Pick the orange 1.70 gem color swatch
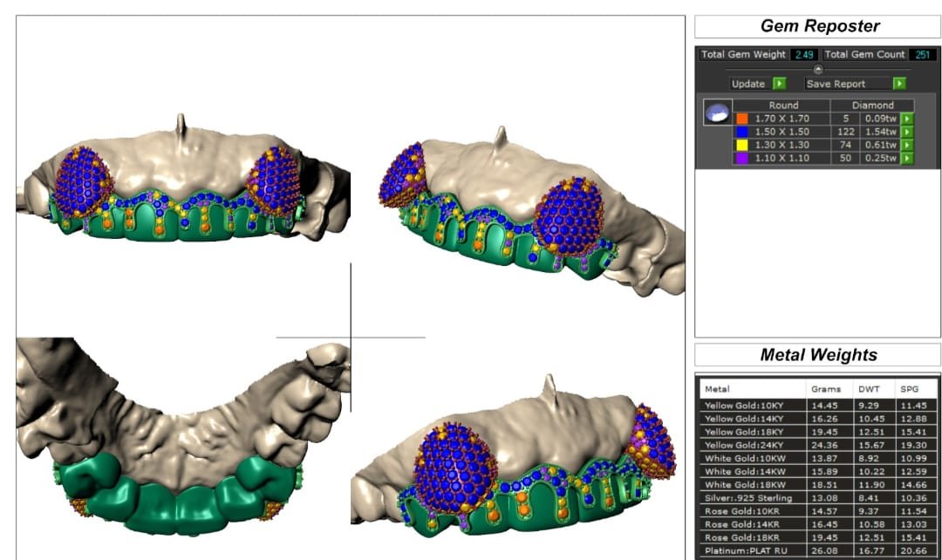The height and width of the screenshot is (560, 942). pyautogui.click(x=742, y=119)
